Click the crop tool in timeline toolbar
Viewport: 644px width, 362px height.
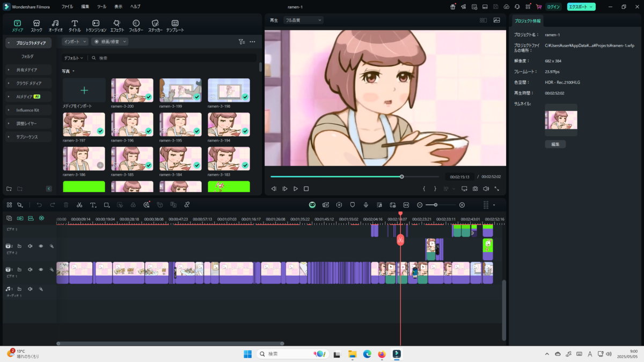(x=107, y=205)
